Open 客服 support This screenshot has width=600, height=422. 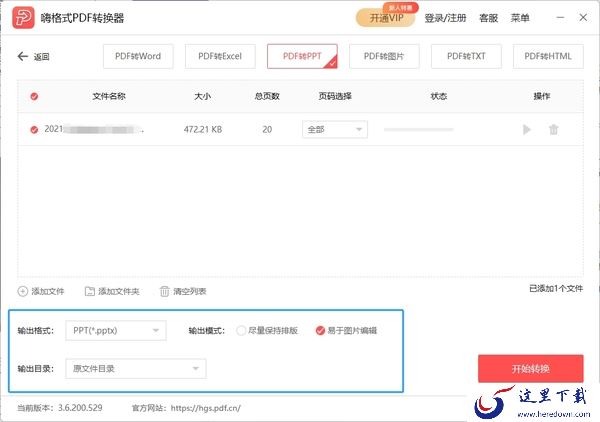pyautogui.click(x=489, y=18)
